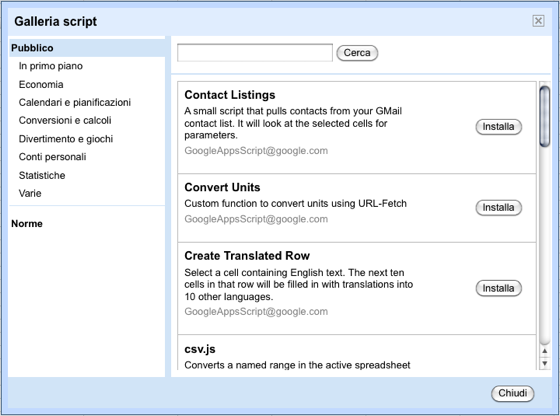The width and height of the screenshot is (560, 416).
Task: Click the scrollbar up arrow
Action: point(545,351)
